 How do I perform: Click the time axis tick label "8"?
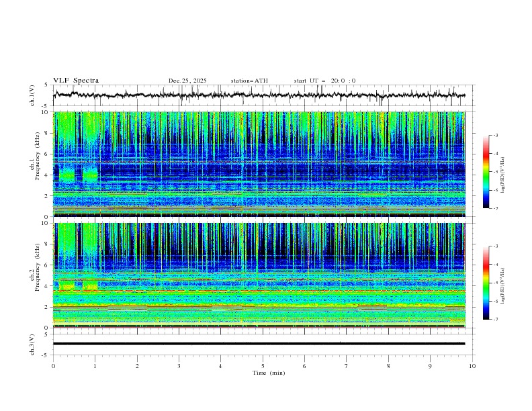[x=388, y=366]
